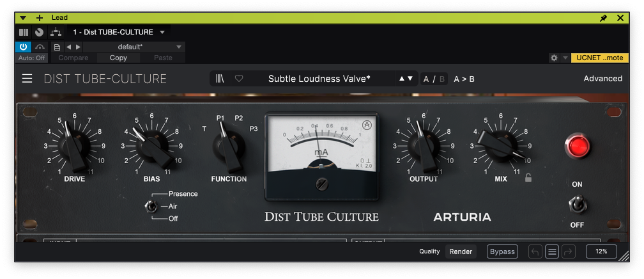The height and width of the screenshot is (279, 644).
Task: Go to previous host preset
Action: [x=68, y=47]
